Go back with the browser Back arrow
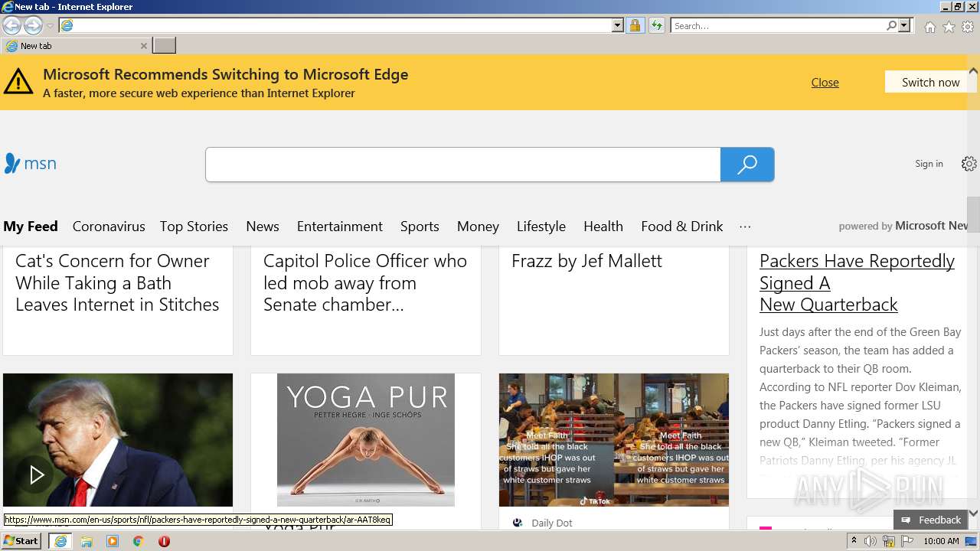The height and width of the screenshot is (551, 980). pos(11,25)
